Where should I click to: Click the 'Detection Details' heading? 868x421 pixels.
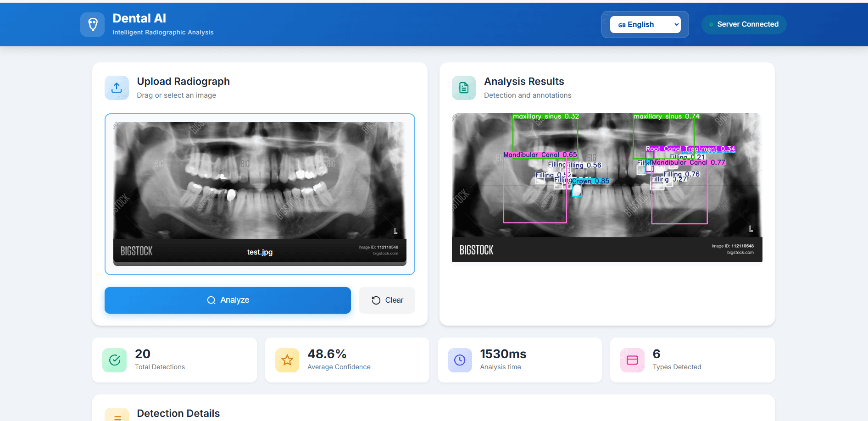tap(178, 413)
